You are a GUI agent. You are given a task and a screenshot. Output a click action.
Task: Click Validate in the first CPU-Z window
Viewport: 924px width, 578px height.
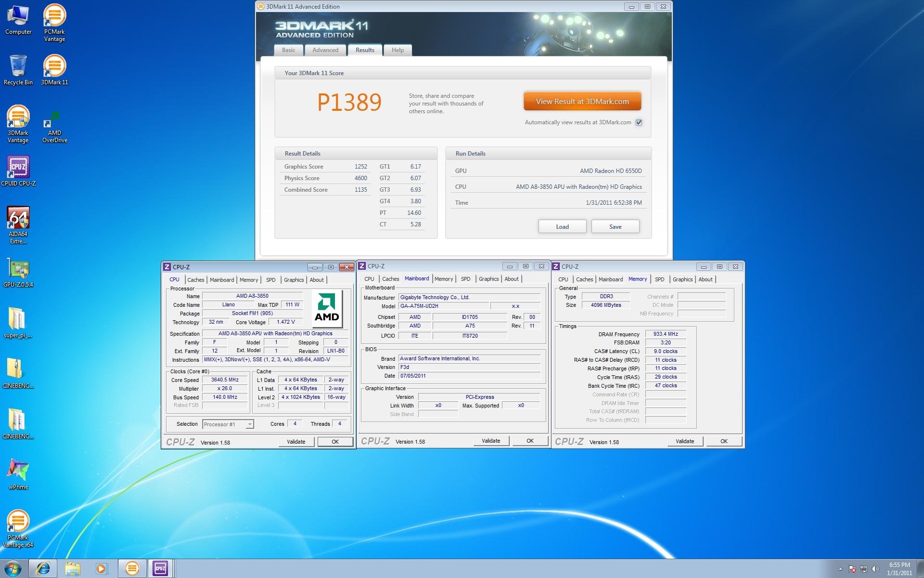click(296, 442)
